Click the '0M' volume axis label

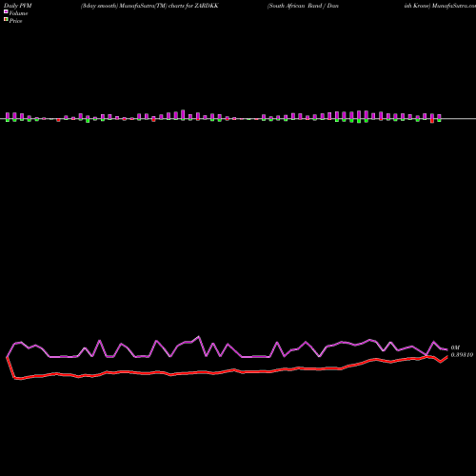click(455, 347)
